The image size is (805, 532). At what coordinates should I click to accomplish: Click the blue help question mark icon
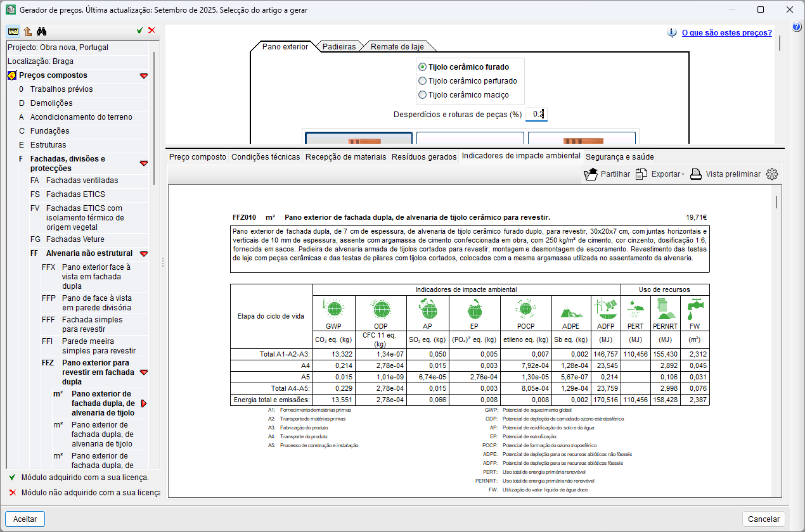[797, 27]
